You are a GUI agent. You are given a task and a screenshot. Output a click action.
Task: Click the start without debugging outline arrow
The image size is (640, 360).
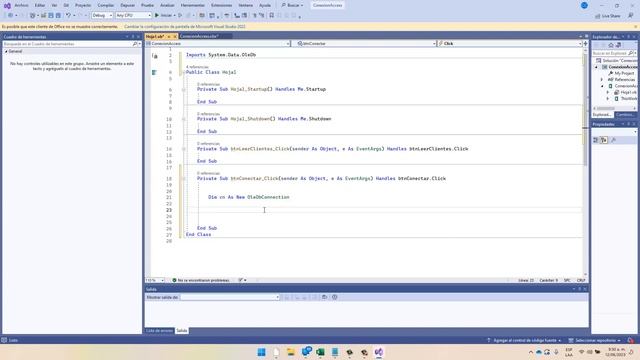point(180,16)
